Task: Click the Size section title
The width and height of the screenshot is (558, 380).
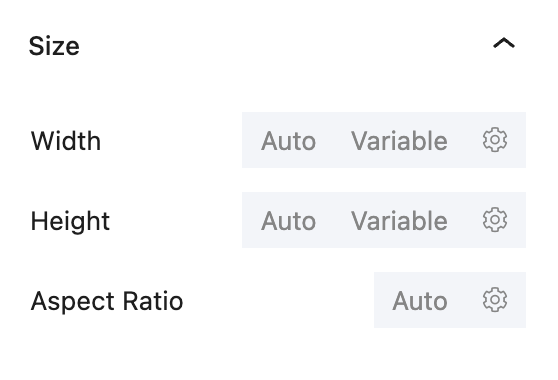Action: pyautogui.click(x=54, y=46)
